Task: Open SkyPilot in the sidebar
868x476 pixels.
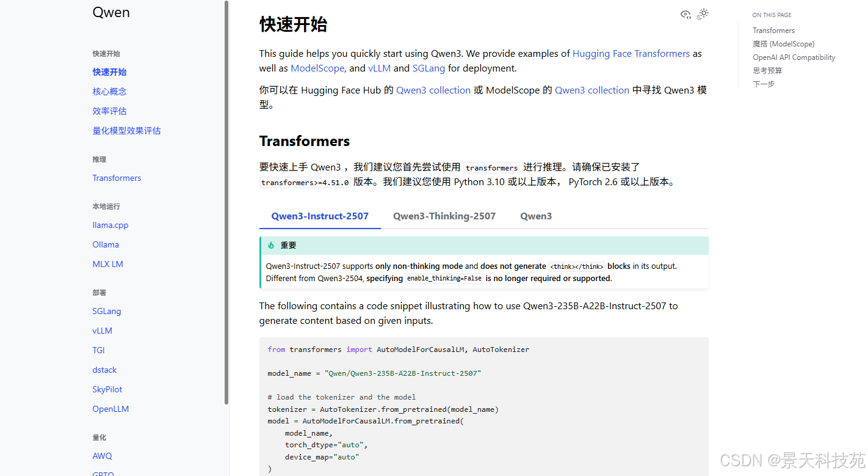Action: (107, 389)
